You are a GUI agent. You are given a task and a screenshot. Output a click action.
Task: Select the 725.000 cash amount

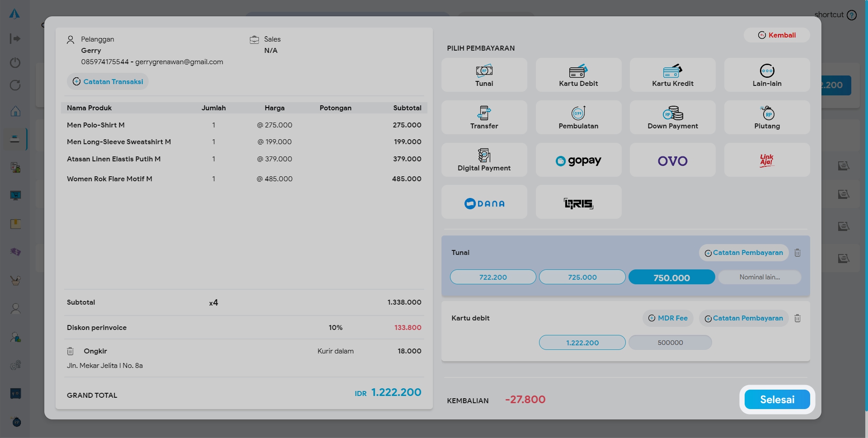[x=582, y=277]
